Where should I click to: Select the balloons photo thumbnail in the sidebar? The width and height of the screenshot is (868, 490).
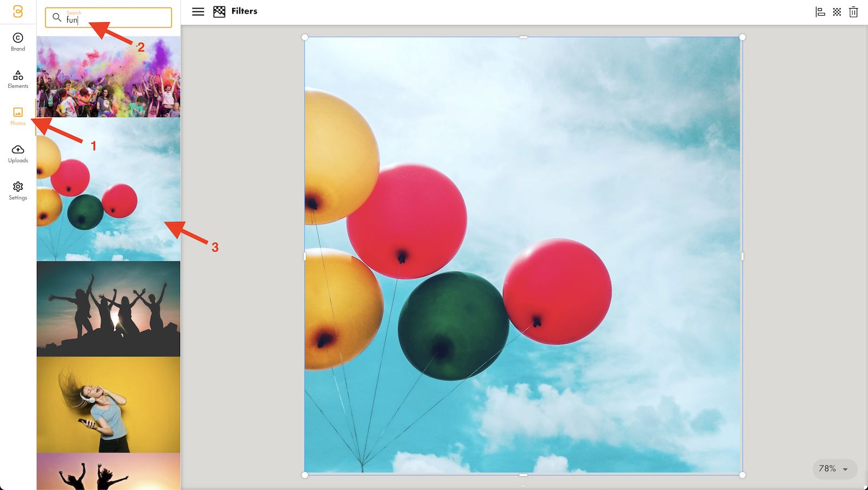coord(108,189)
